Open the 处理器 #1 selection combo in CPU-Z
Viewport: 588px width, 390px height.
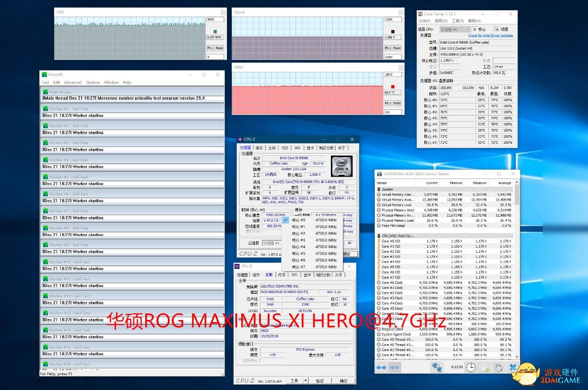272,243
